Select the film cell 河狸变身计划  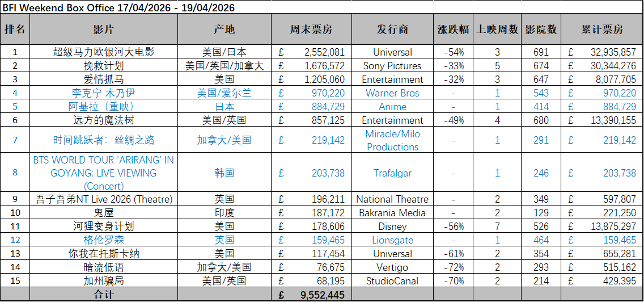click(x=104, y=227)
